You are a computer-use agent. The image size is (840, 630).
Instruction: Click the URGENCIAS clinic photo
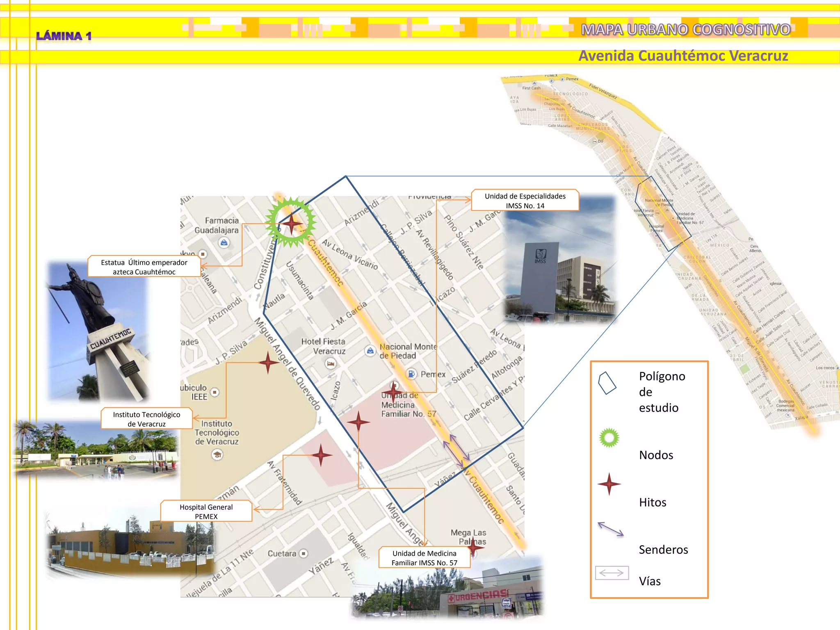click(447, 591)
